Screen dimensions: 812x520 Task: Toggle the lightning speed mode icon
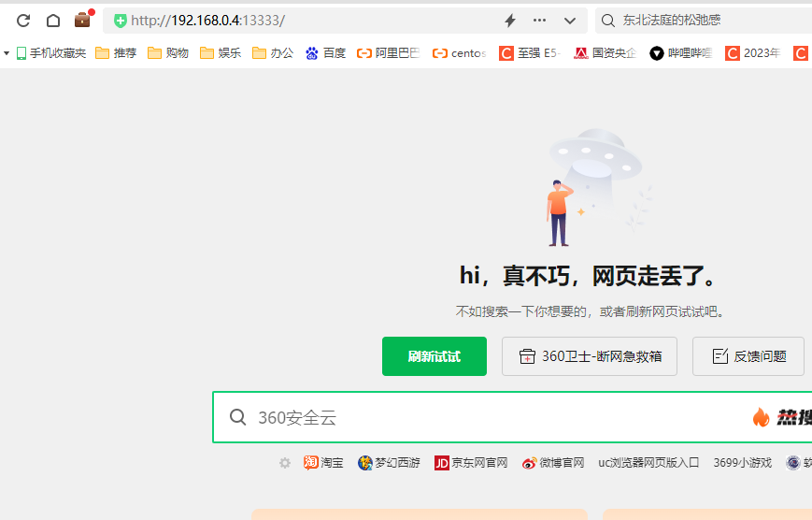510,21
